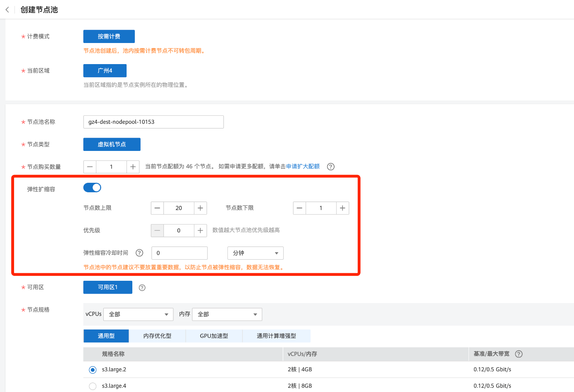
Task: Click the 节点购买数量 value field
Action: click(111, 167)
